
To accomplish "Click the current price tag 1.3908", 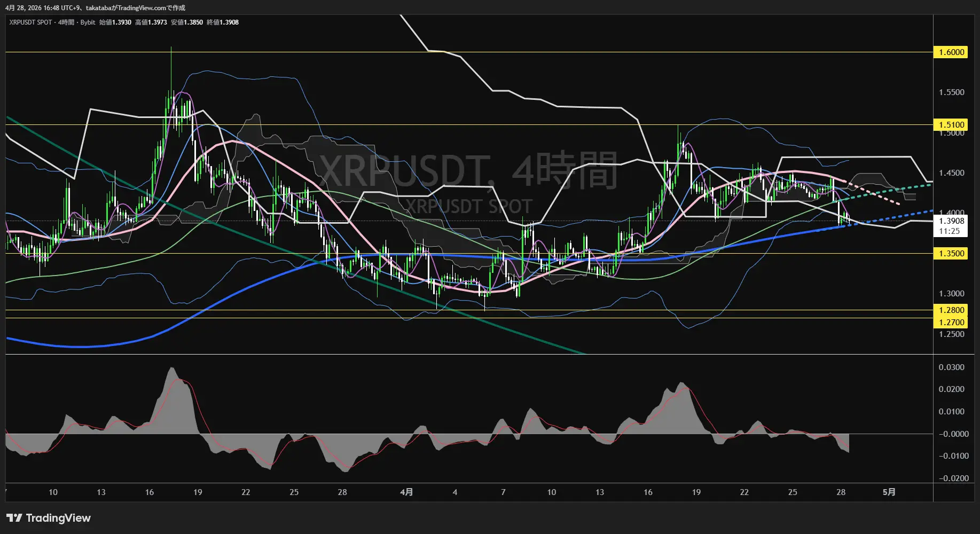I will pyautogui.click(x=951, y=221).
